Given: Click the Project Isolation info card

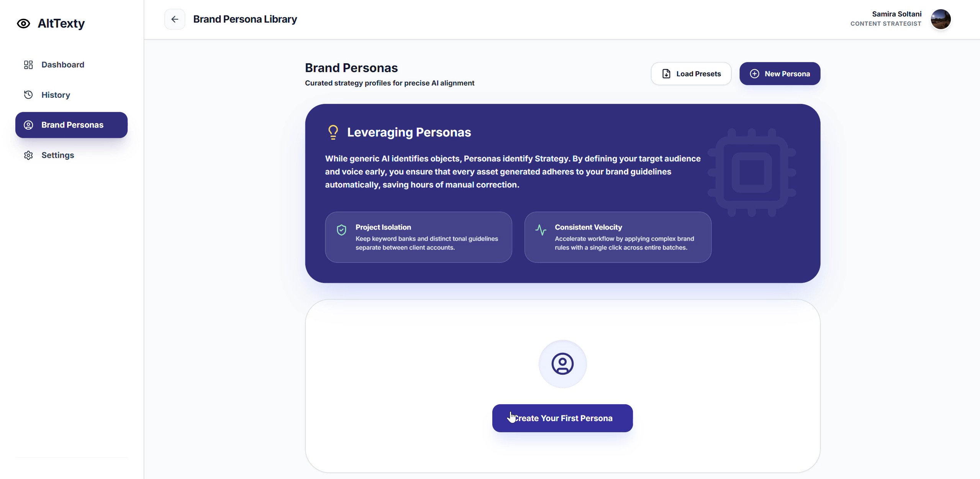Looking at the screenshot, I should 418,237.
